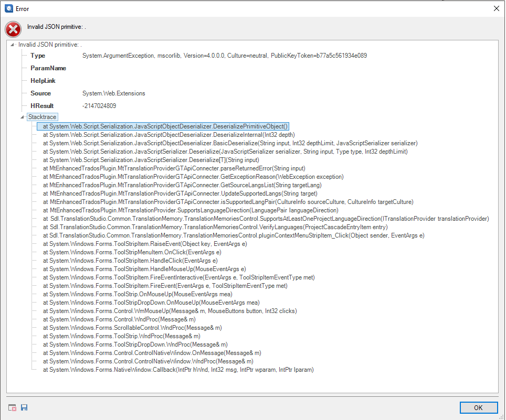Screen dimensions: 506x420
Task: Click the Trados app icon in title bar
Action: point(8,8)
